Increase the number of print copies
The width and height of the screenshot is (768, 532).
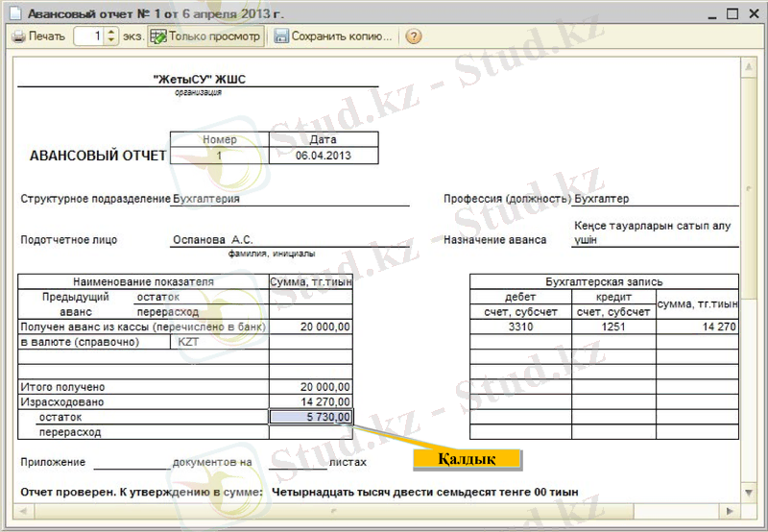pyautogui.click(x=111, y=32)
